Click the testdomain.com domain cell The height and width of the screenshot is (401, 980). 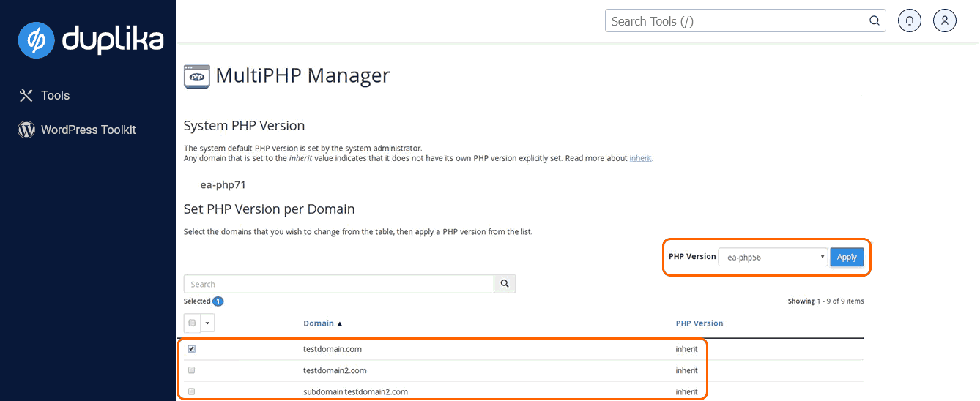point(333,349)
